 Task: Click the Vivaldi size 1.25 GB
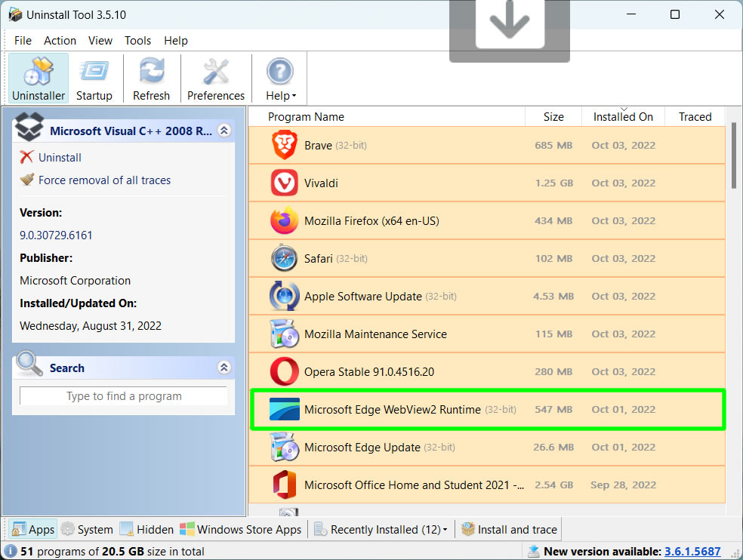(x=554, y=183)
